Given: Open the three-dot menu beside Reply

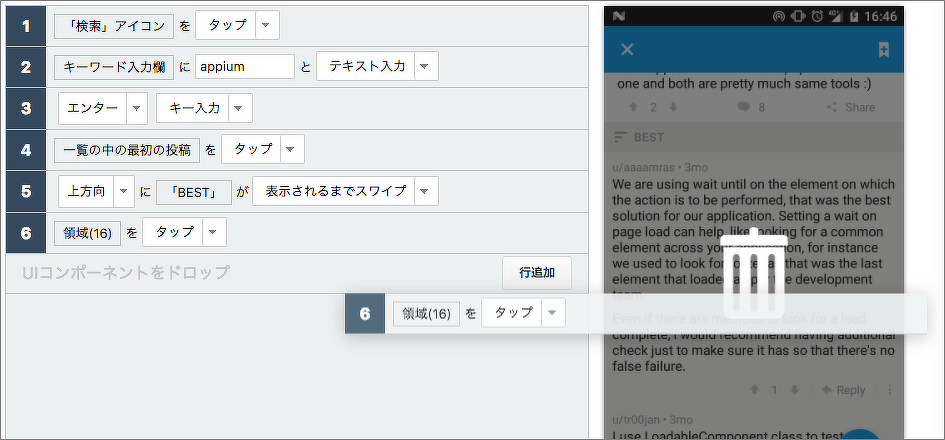Looking at the screenshot, I should pos(889,390).
